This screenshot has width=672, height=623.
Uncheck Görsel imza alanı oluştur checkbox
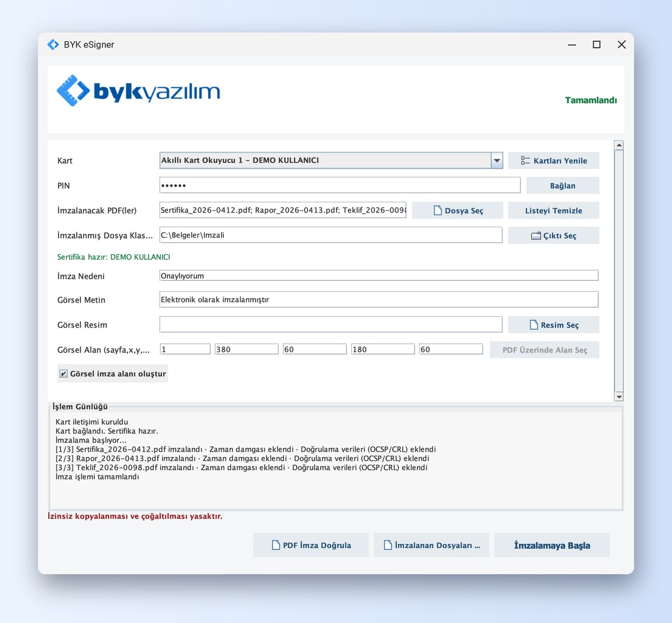pyautogui.click(x=63, y=374)
